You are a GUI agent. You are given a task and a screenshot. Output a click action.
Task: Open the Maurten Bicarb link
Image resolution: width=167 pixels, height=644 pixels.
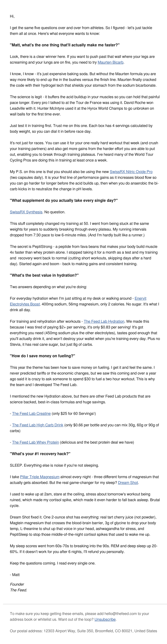pos(110,62)
